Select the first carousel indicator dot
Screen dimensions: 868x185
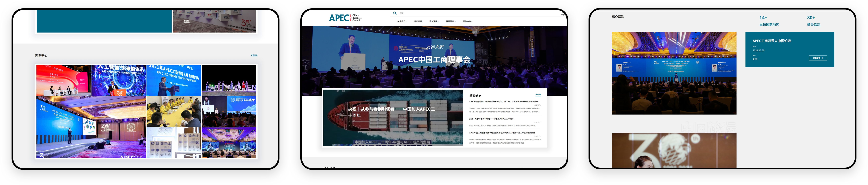pyautogui.click(x=459, y=144)
